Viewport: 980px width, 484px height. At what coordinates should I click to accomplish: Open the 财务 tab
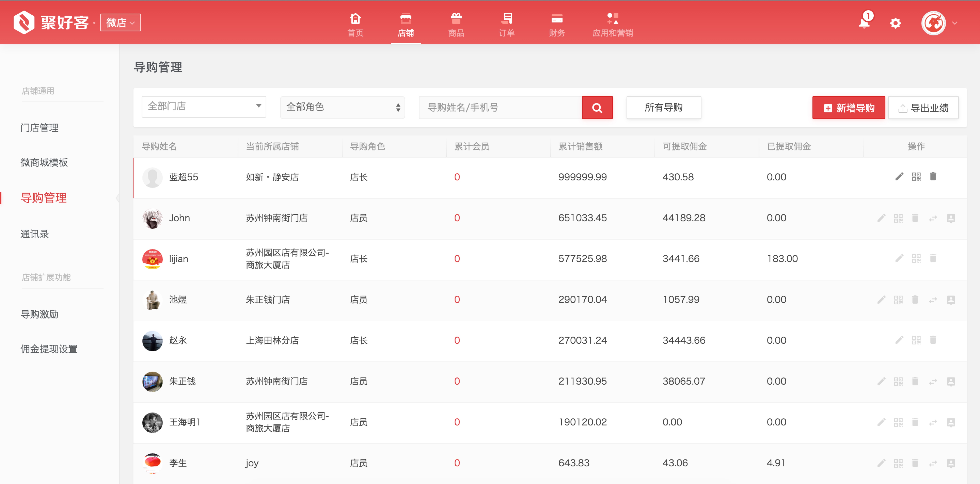point(557,25)
